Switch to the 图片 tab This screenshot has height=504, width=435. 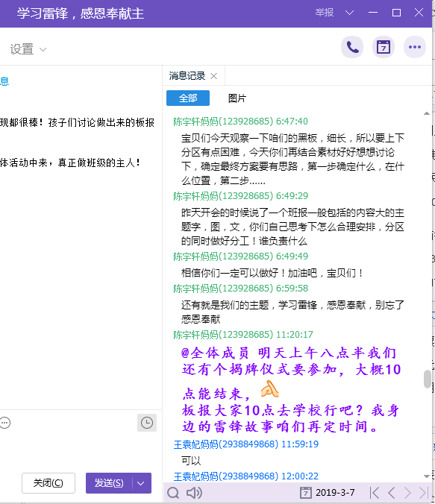(x=237, y=98)
